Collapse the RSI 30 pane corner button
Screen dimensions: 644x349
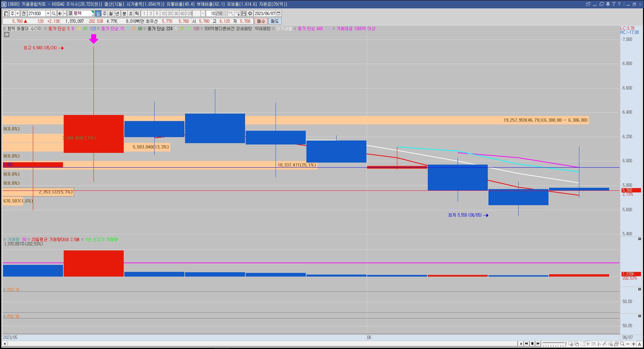(x=640, y=316)
